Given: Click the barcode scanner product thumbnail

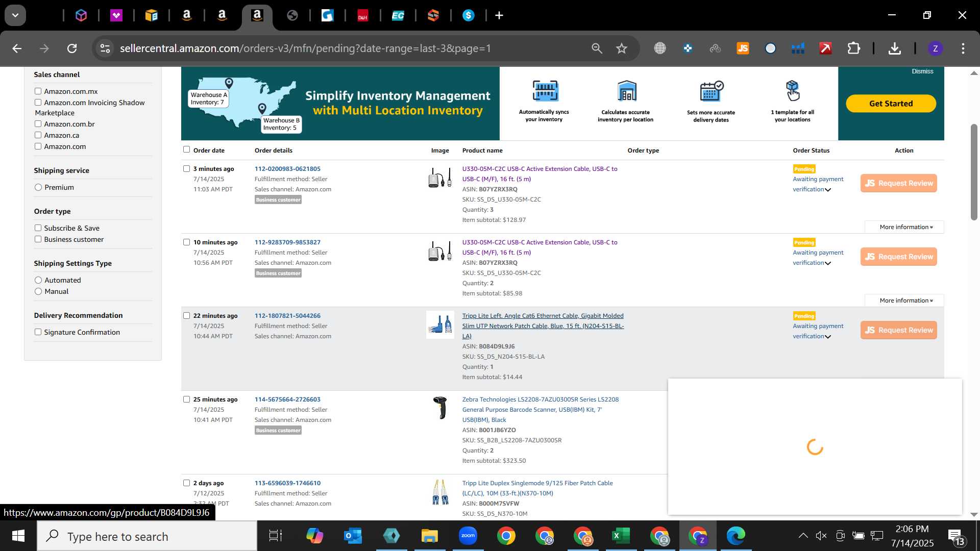Looking at the screenshot, I should pyautogui.click(x=440, y=408).
